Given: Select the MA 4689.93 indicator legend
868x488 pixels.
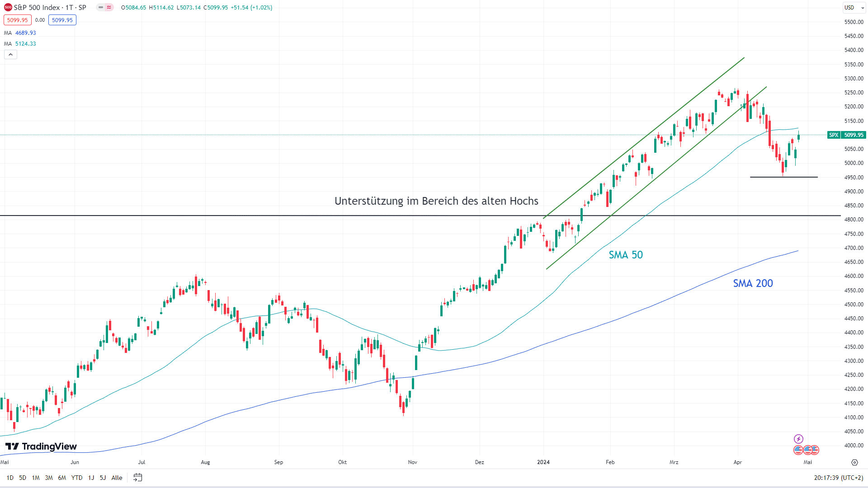Looking at the screenshot, I should [x=20, y=33].
